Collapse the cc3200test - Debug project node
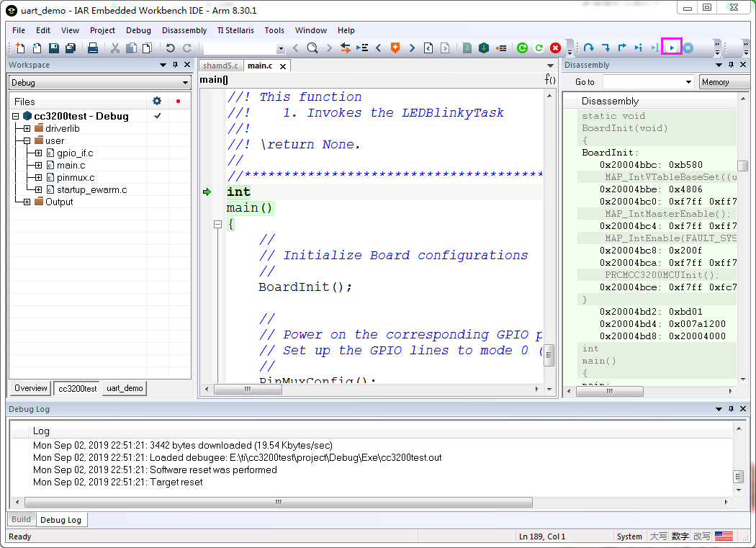Viewport: 756px width, 548px height. (15, 116)
